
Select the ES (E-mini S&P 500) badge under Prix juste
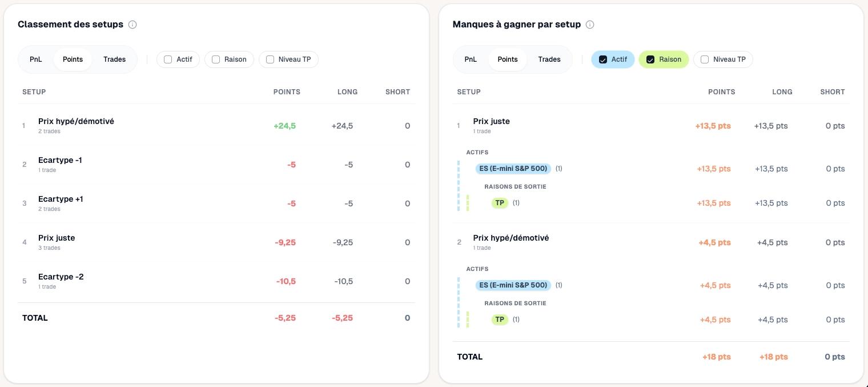pos(513,168)
